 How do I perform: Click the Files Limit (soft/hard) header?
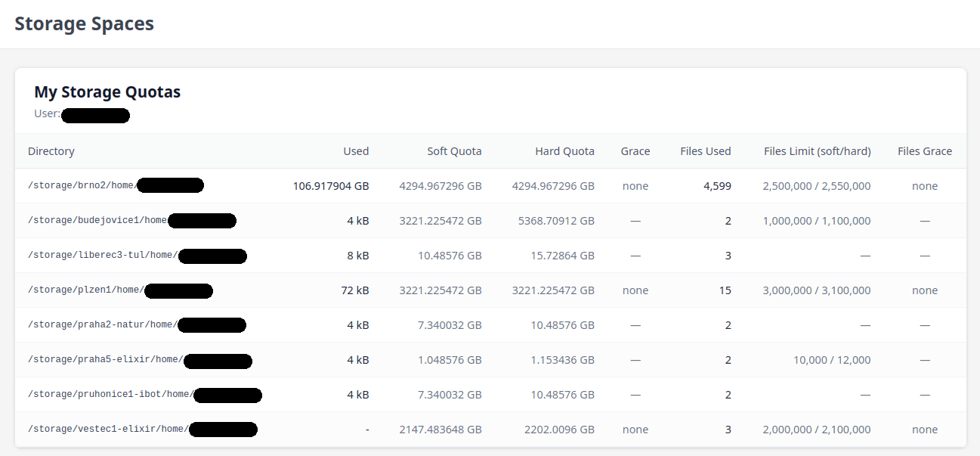click(818, 151)
